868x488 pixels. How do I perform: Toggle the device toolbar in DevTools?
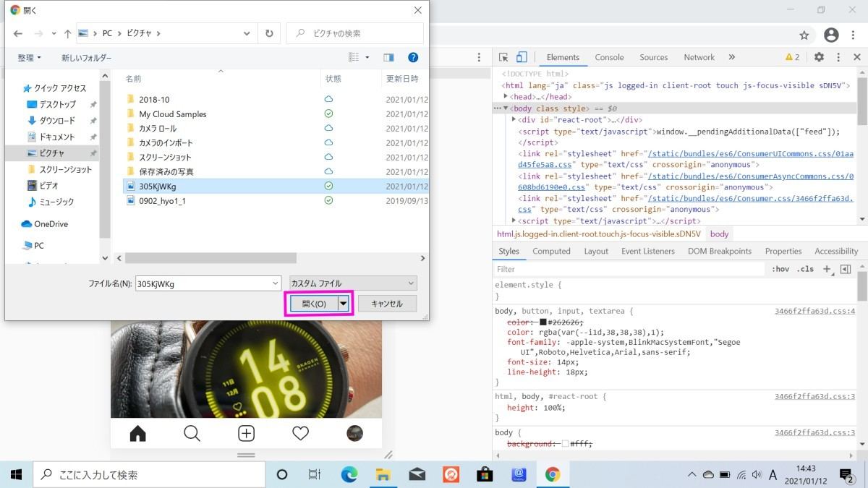click(x=522, y=57)
